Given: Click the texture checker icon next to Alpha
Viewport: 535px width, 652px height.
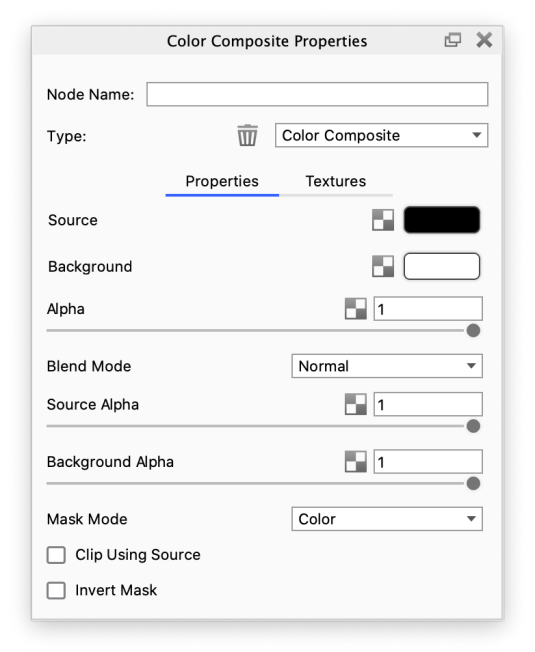Looking at the screenshot, I should point(356,309).
